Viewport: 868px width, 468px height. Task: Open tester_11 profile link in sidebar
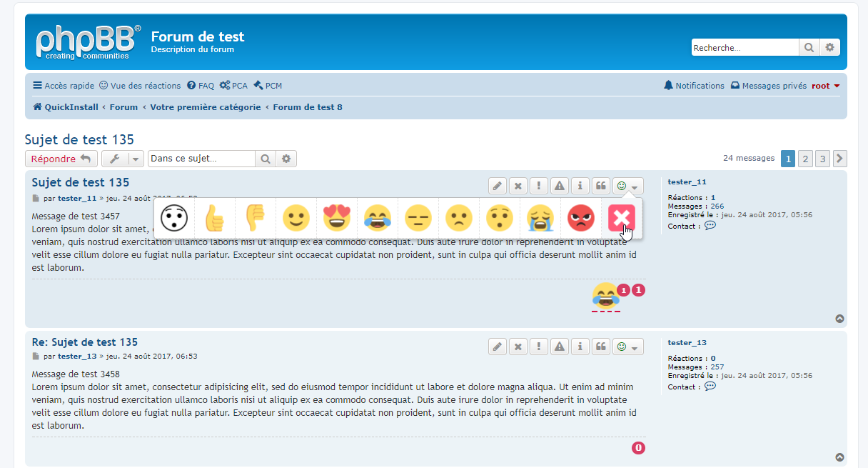pyautogui.click(x=687, y=182)
